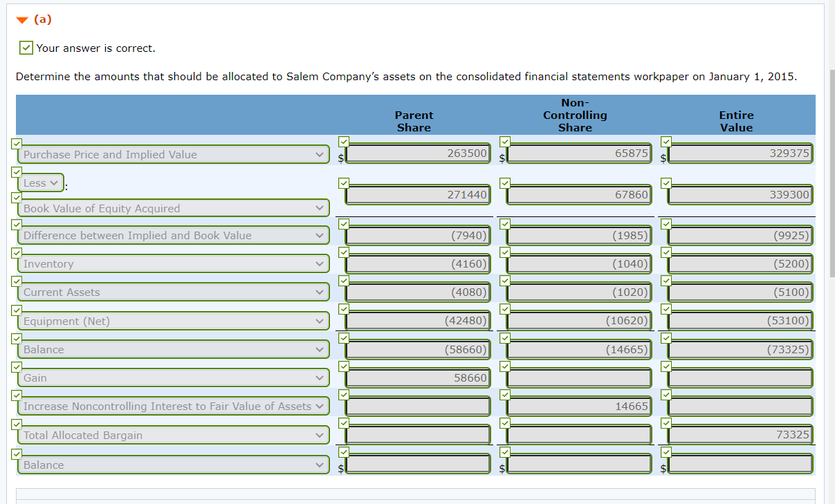Screen dimensions: 835x504
Task: Open the Gain dropdown
Action: tap(174, 377)
